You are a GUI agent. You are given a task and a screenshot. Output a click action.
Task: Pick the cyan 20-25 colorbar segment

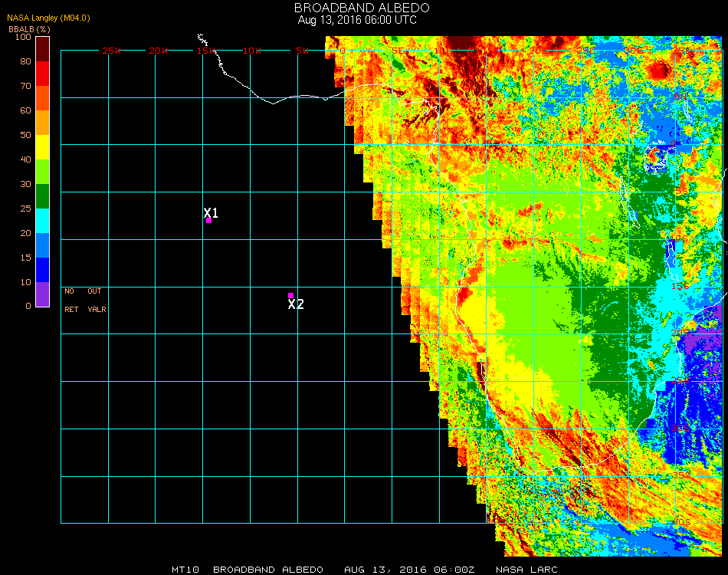click(x=42, y=220)
